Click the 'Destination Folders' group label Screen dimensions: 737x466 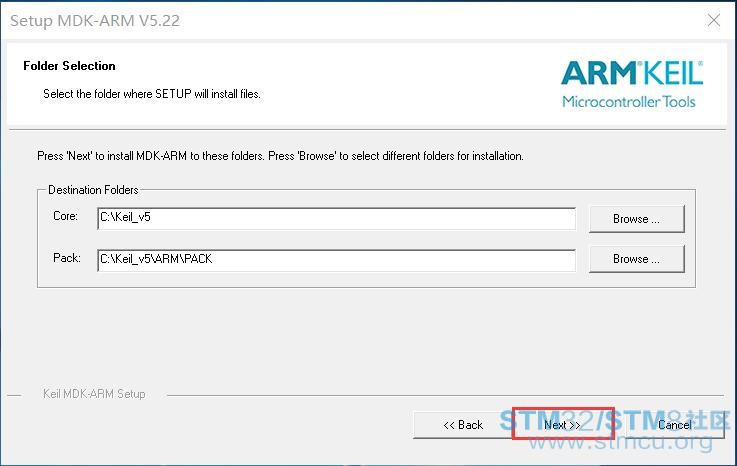93,190
